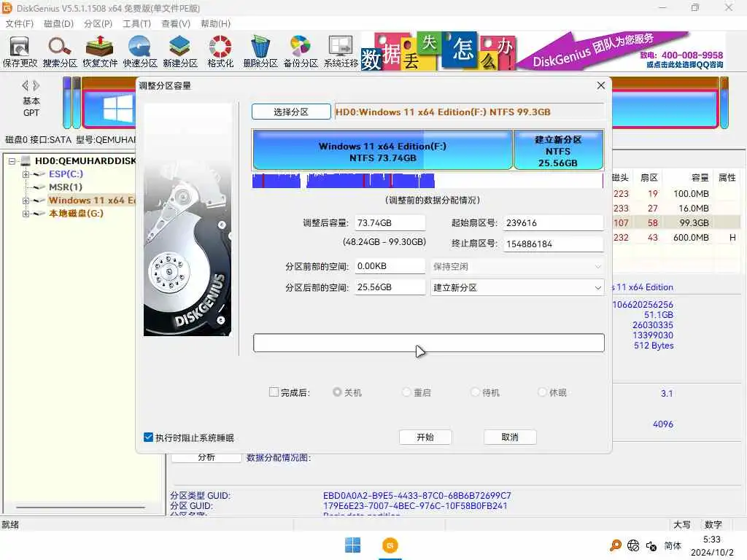
Task: Close the resize partition dialog
Action: point(601,85)
